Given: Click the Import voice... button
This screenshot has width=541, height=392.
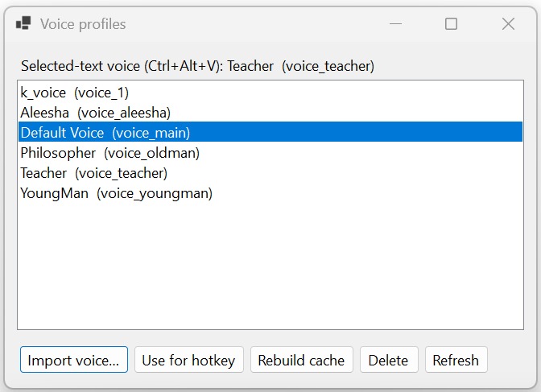Looking at the screenshot, I should (74, 360).
